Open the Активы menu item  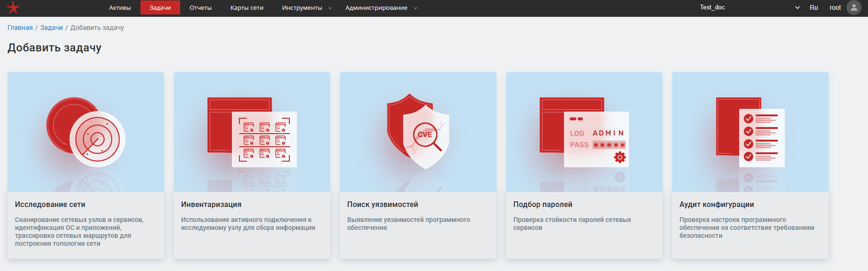point(120,8)
